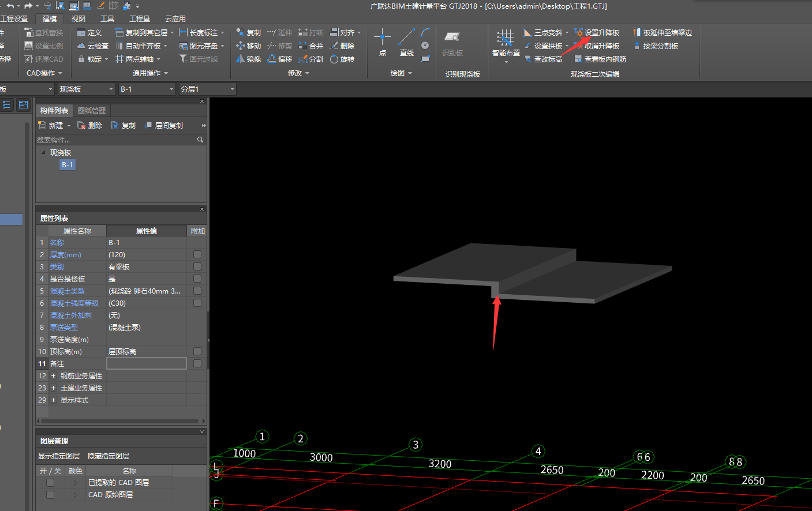This screenshot has height=511, width=812.
Task: Click 板延伸至墙梁边 extend slab tool
Action: point(663,33)
